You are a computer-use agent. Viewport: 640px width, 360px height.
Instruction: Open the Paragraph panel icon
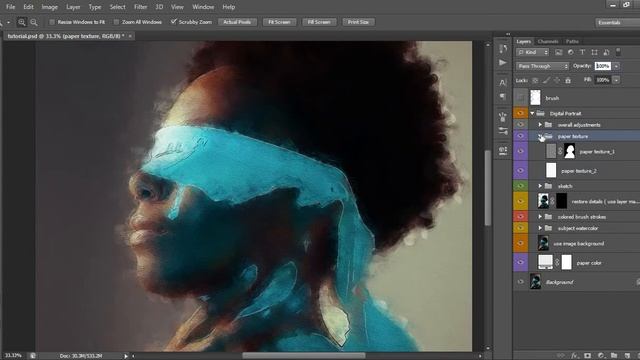click(x=503, y=97)
